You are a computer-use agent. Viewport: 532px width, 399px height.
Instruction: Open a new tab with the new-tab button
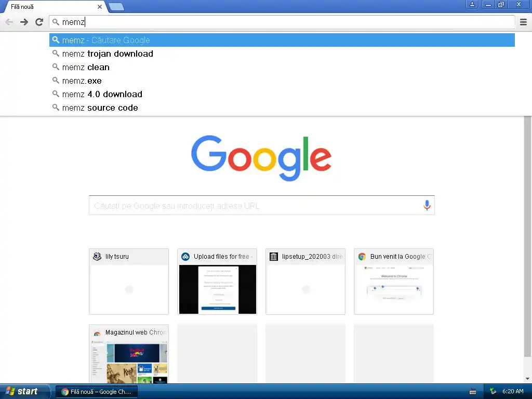[116, 7]
